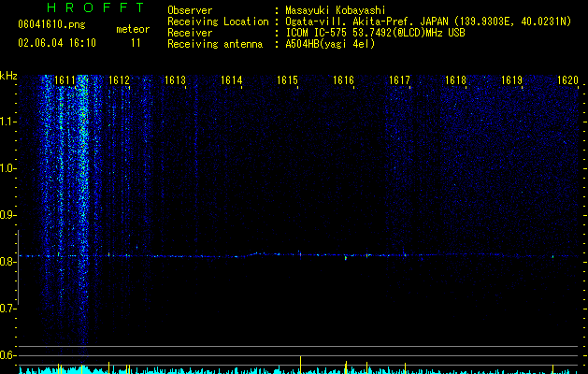The image size is (588, 374).
Task: Click the Receiving Location label
Action: (x=218, y=22)
